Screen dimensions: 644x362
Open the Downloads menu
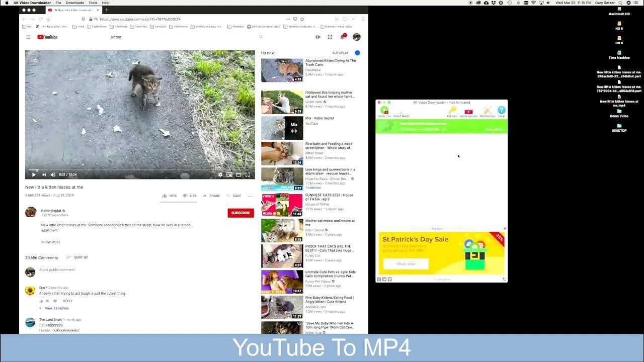click(75, 3)
